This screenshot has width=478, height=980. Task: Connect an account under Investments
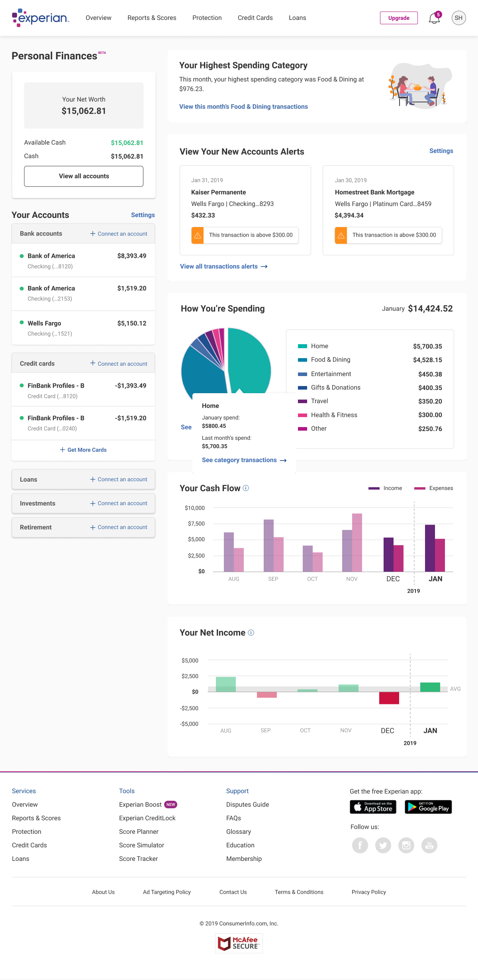pyautogui.click(x=119, y=503)
